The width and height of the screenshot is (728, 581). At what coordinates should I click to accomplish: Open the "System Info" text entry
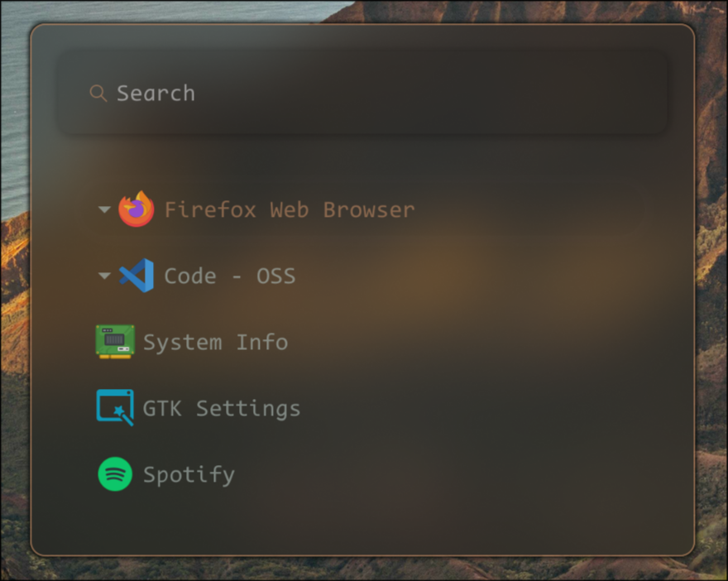215,342
